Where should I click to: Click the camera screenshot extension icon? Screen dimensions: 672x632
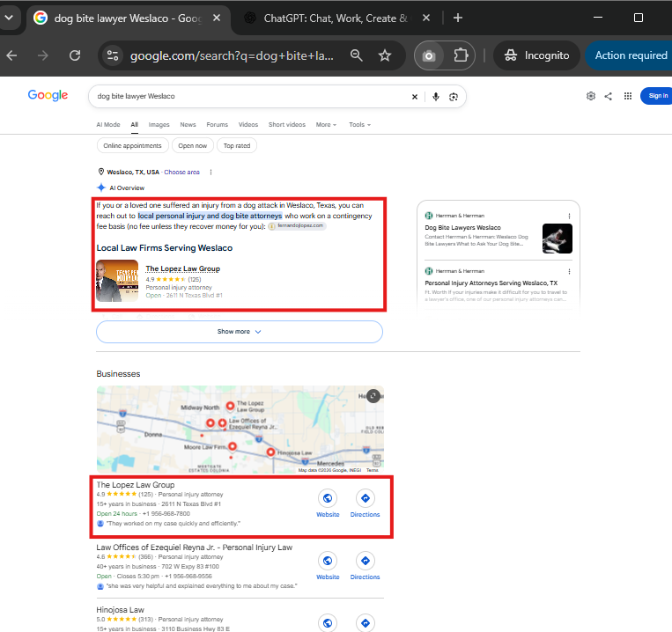click(429, 55)
